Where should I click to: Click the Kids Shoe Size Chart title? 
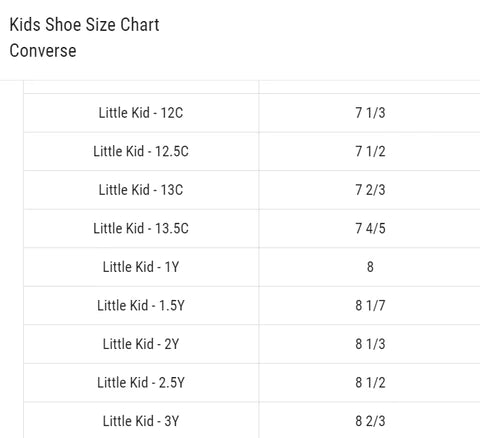pos(84,25)
